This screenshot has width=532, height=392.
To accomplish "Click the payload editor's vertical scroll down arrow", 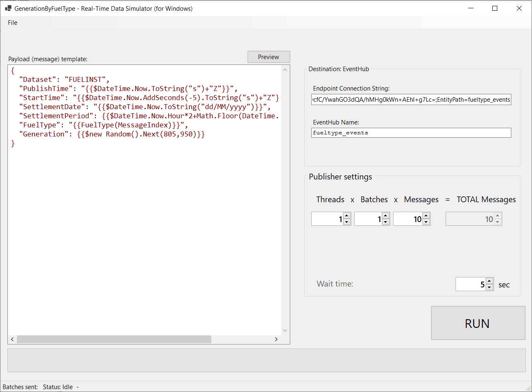I will click(x=285, y=330).
